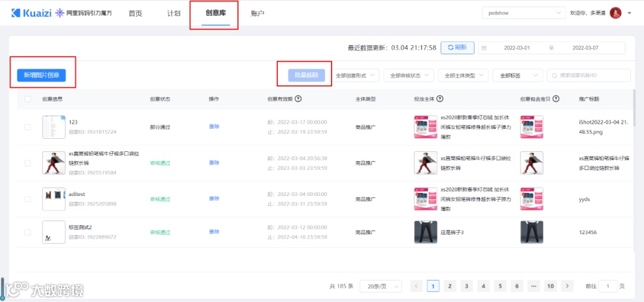Open creative thumbnail for 标签测试2
This screenshot has width=644, height=302.
(54, 232)
